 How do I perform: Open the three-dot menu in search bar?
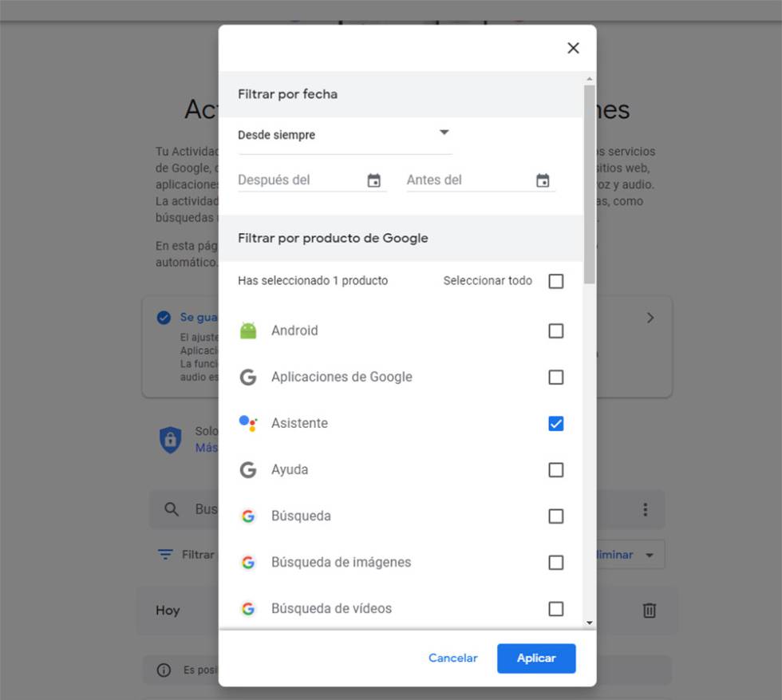click(x=646, y=509)
